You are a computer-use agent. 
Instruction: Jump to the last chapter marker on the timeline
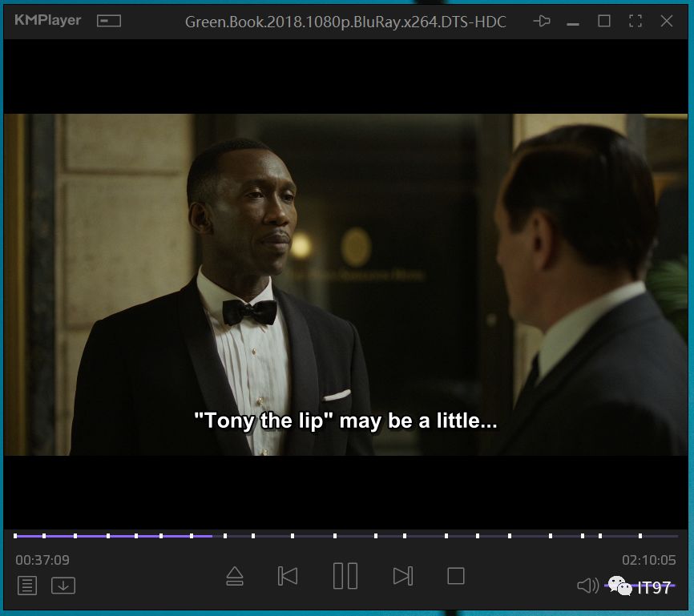tap(640, 536)
